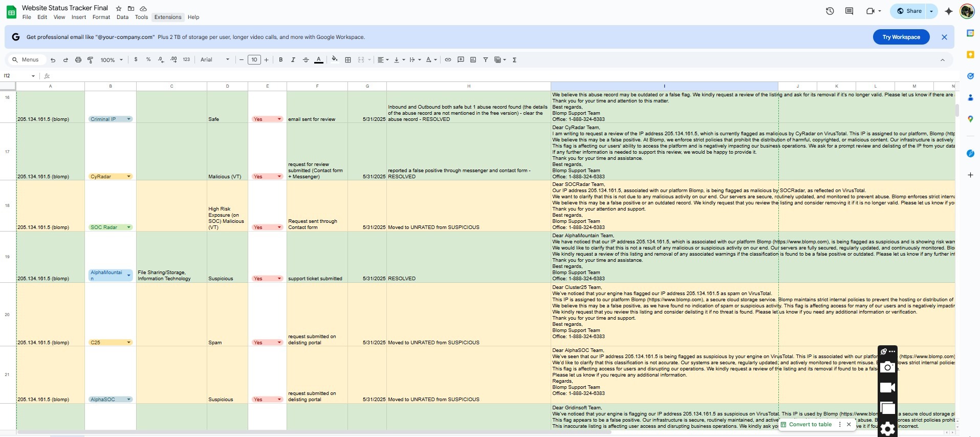Open the borders tool
This screenshot has width=980, height=437.
[x=348, y=60]
